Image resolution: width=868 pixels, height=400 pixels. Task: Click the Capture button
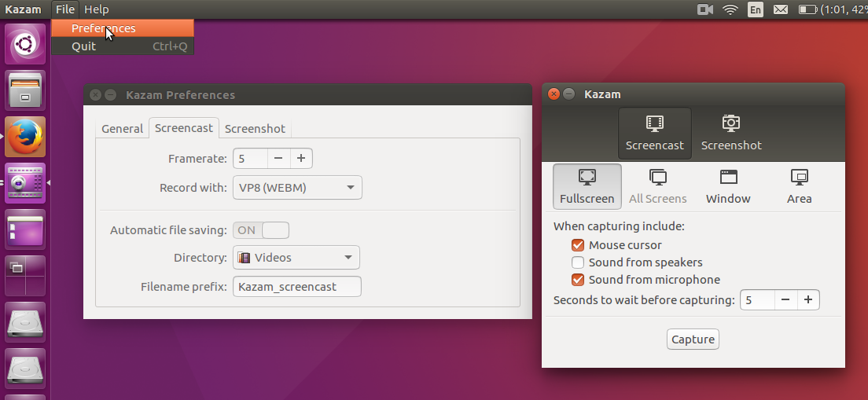click(693, 339)
